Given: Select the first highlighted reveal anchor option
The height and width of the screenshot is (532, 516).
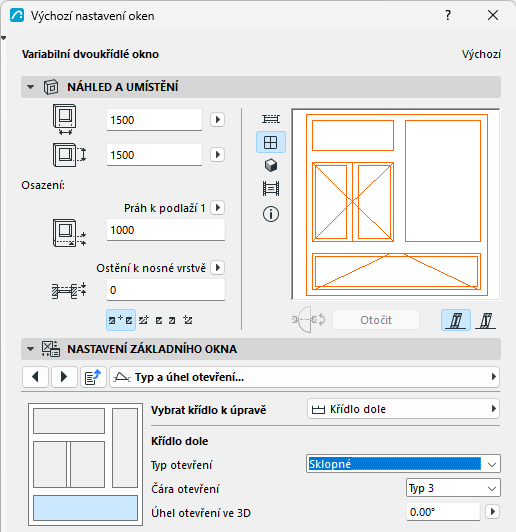Looking at the screenshot, I should pos(121,320).
